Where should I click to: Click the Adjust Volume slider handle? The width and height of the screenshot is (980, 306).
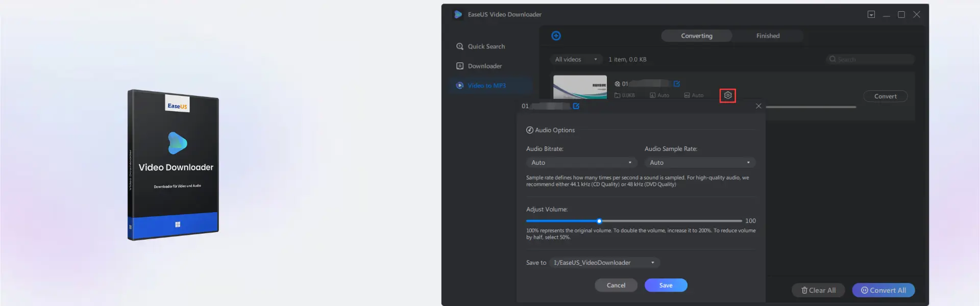[599, 221]
